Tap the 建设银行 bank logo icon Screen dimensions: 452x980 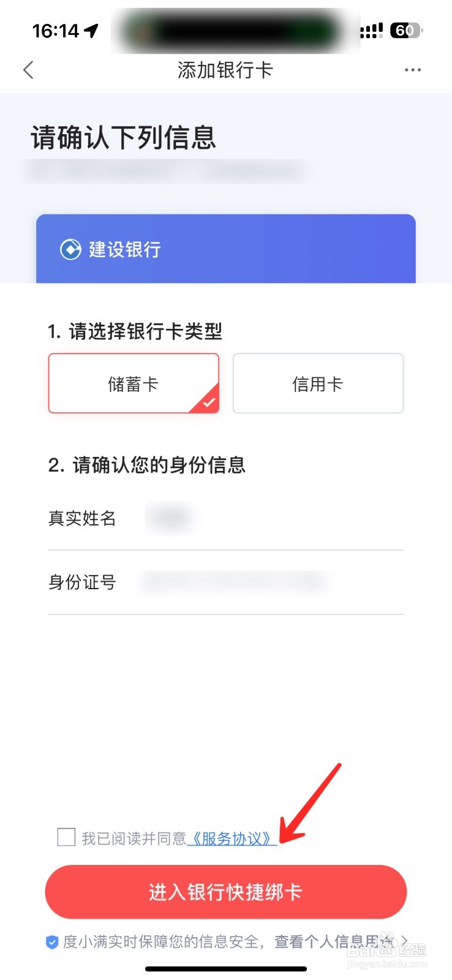[70, 249]
